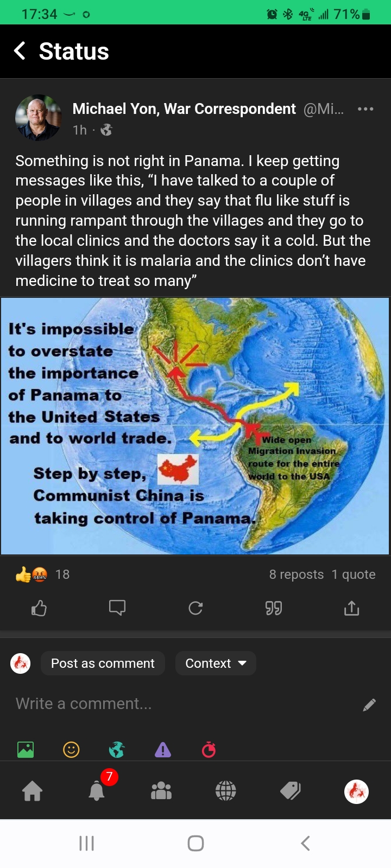
Task: Open the Panama globe image
Action: (x=195, y=426)
